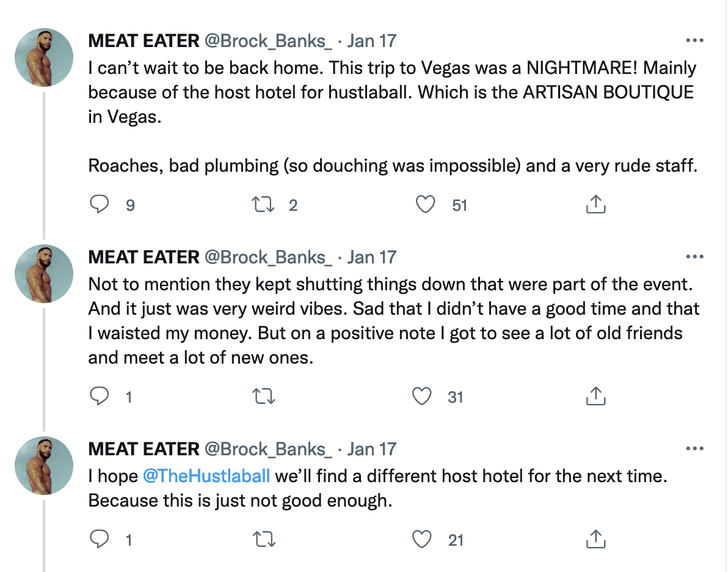Viewport: 728px width, 572px height.
Task: Open the Jan 17 timestamp of second tweet
Action: (x=371, y=257)
